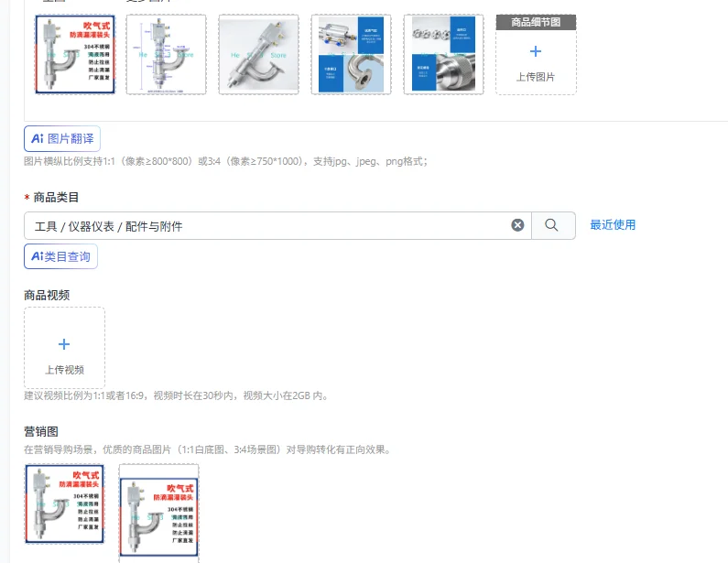The width and height of the screenshot is (728, 563).
Task: Select main image with red text
Action: point(75,54)
